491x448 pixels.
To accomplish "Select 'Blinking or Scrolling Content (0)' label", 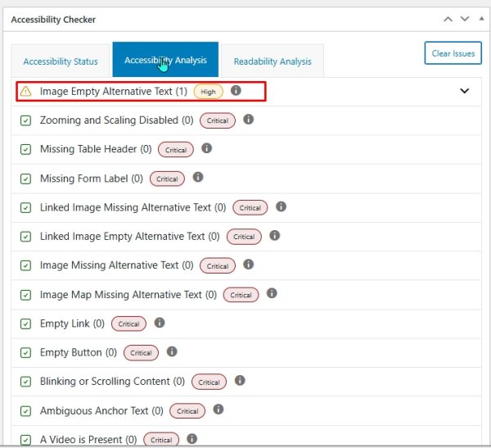I will point(112,381).
